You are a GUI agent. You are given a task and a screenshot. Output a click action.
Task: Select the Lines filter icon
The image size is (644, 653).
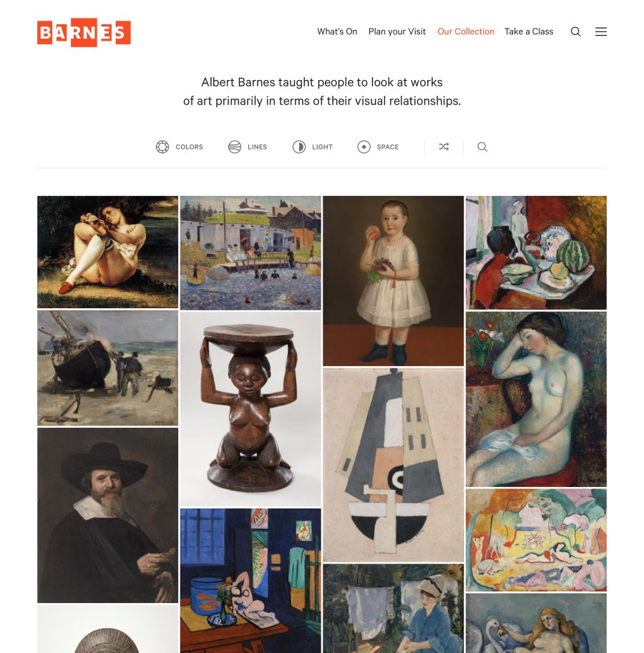(x=235, y=147)
